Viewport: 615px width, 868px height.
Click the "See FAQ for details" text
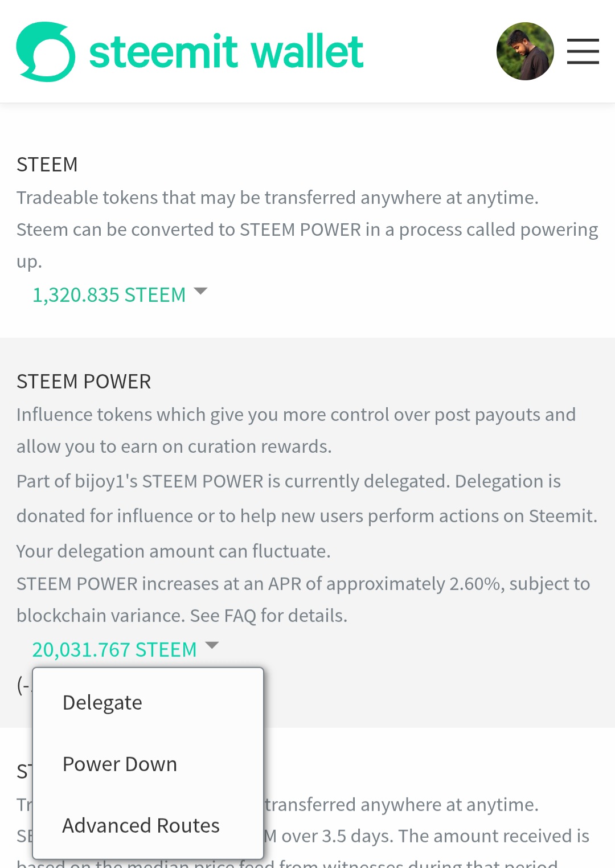268,616
